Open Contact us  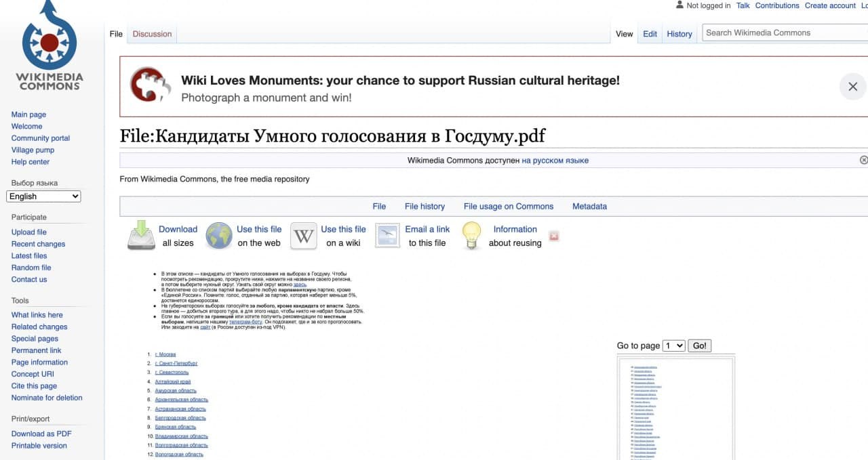29,279
